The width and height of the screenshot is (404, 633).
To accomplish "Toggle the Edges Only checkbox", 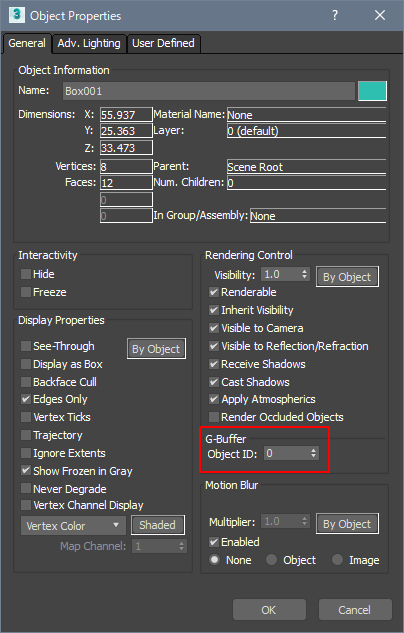I will (26, 399).
